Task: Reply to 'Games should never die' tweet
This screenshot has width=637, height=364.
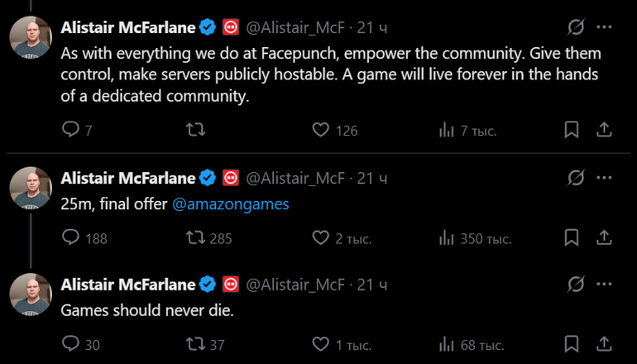Action: coord(72,344)
